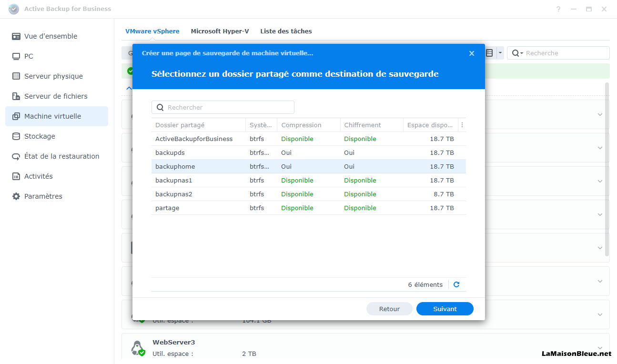Click WebServer3 Linux penguin icon
Screen dimensions: 617x364
pos(138,348)
